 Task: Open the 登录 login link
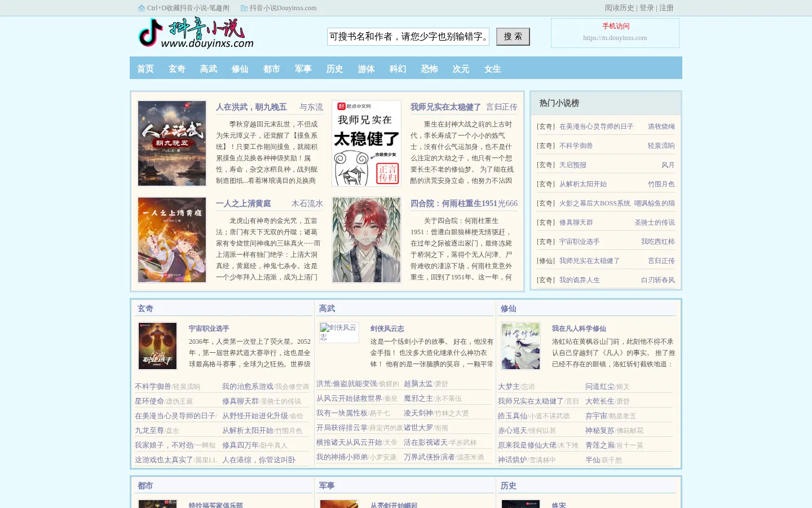(x=647, y=8)
